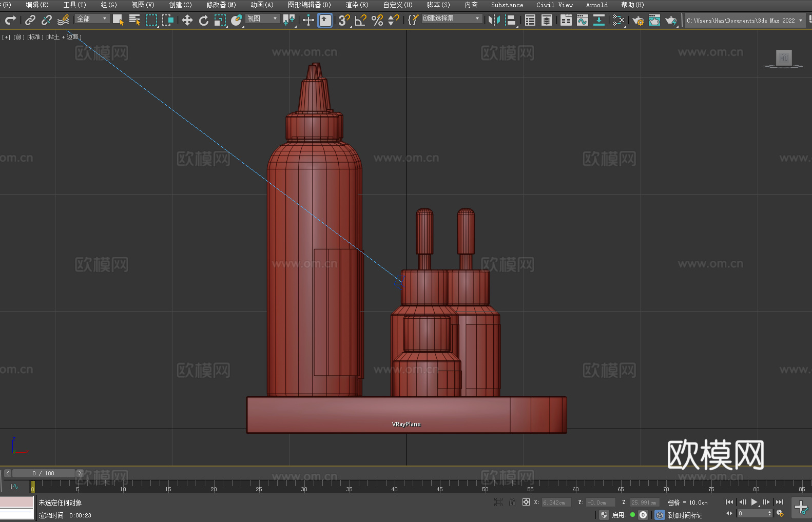Select the Select Object tool

tap(118, 20)
